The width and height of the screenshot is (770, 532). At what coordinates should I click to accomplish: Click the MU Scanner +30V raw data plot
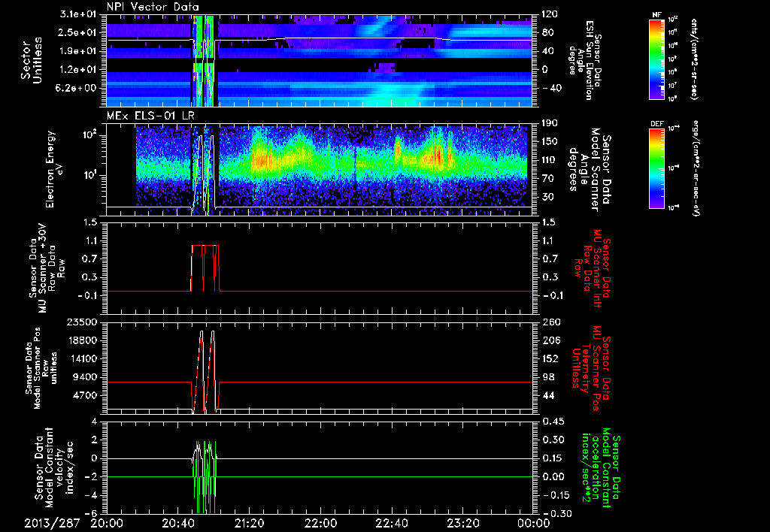pos(319,268)
